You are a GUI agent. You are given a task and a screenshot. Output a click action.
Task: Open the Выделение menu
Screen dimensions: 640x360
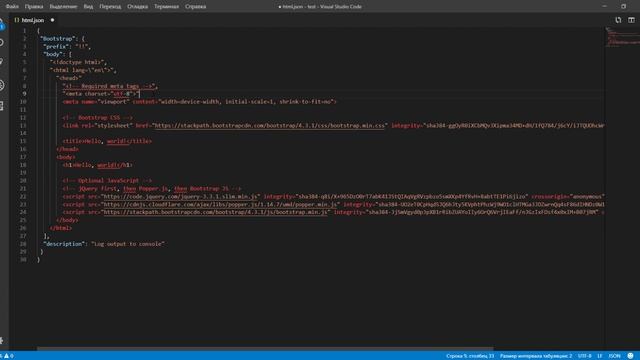click(63, 7)
